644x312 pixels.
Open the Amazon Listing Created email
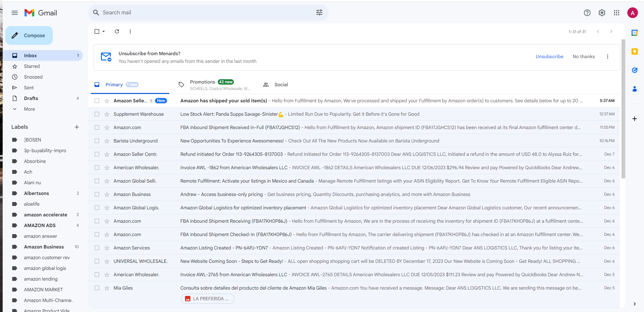pyautogui.click(x=354, y=248)
